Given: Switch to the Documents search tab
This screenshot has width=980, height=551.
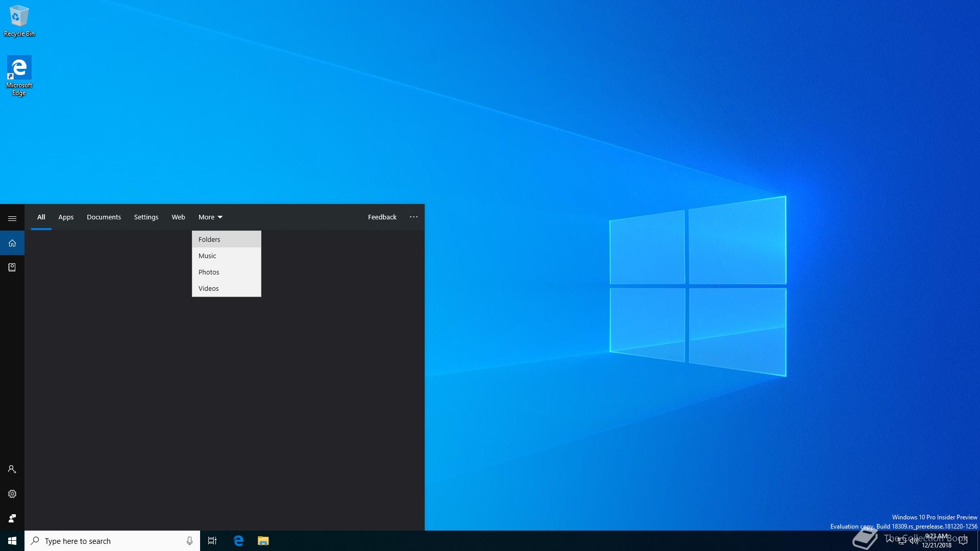Looking at the screenshot, I should (x=104, y=217).
